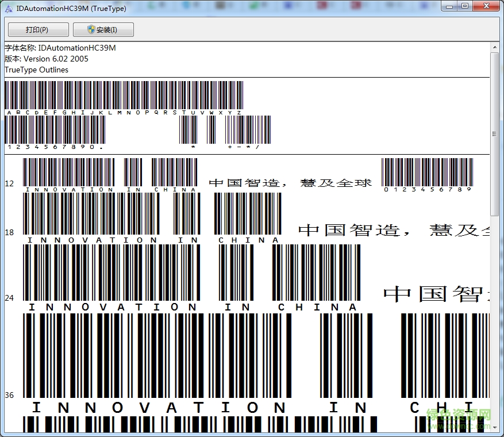Click the font name line 字体名称: IDAutomationHC39M
504x437 pixels.
tap(60, 48)
